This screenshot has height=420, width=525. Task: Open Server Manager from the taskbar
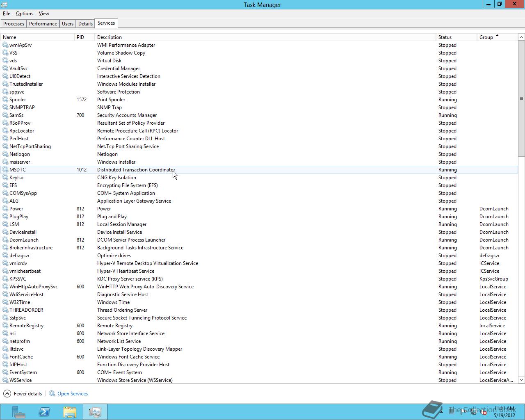click(x=18, y=412)
